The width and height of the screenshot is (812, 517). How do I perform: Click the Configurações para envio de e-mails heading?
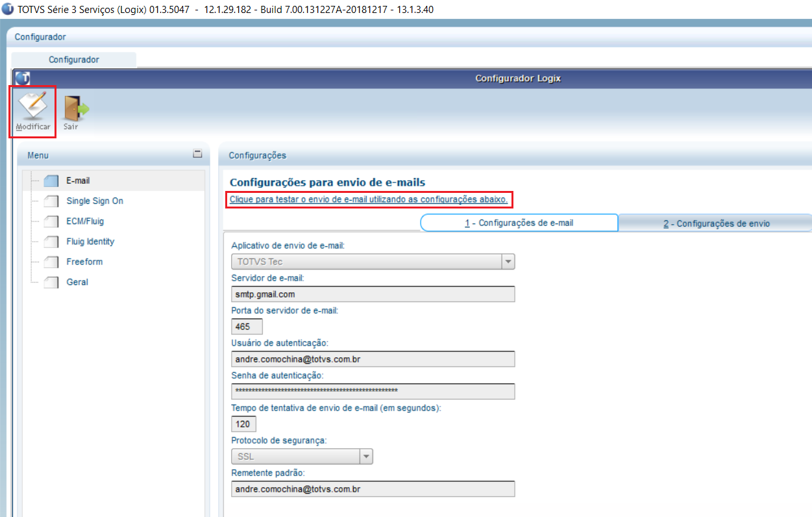[x=327, y=183]
